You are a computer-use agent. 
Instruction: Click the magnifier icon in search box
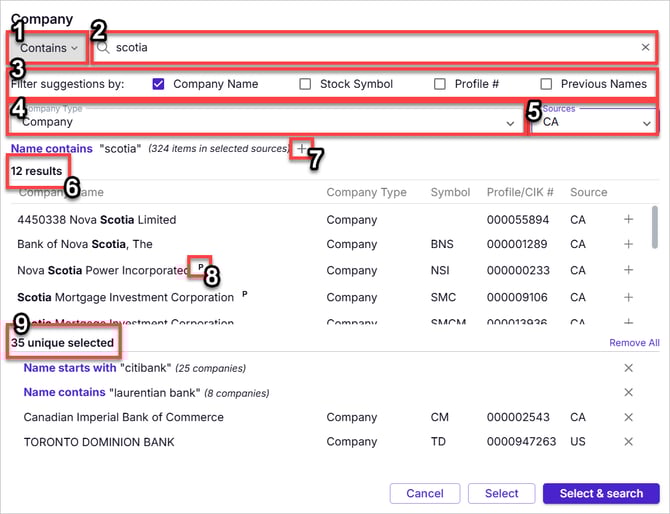click(103, 47)
